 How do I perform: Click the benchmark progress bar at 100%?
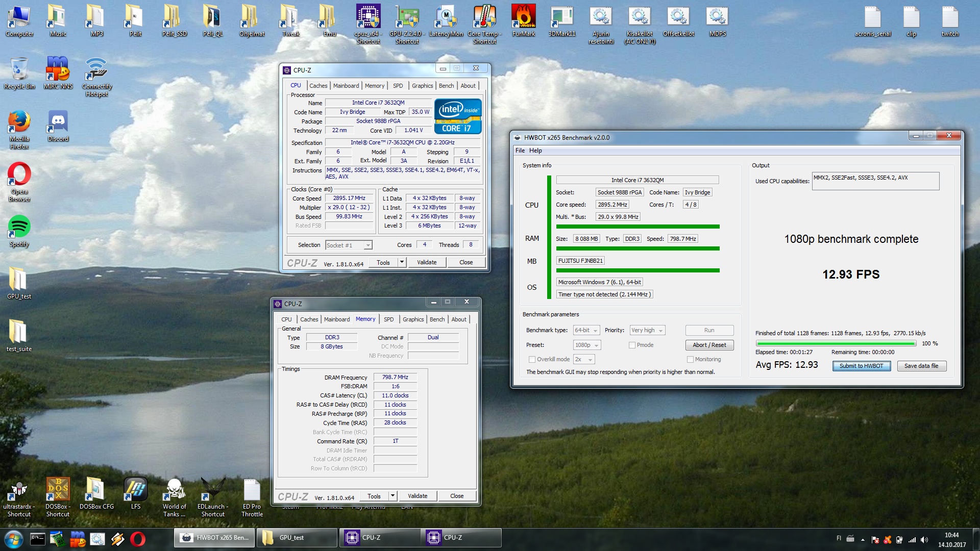(x=836, y=343)
